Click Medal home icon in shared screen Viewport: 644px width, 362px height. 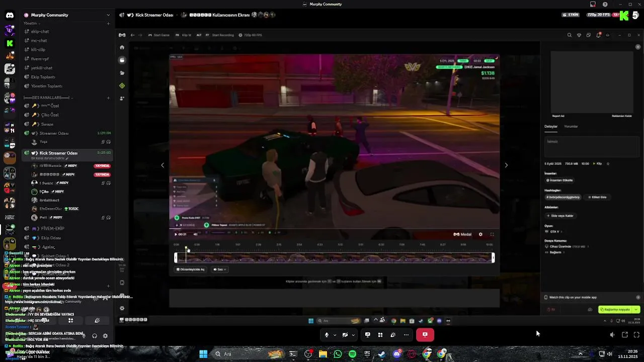[122, 47]
